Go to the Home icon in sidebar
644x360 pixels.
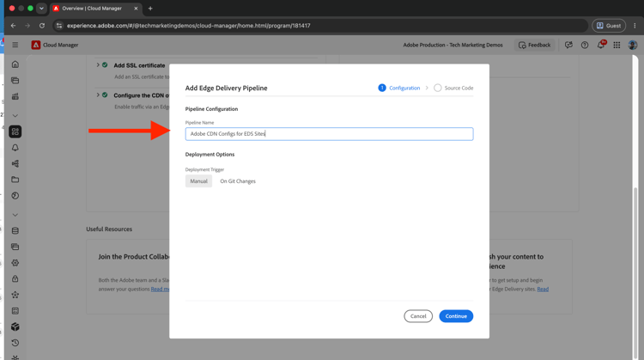tap(15, 64)
